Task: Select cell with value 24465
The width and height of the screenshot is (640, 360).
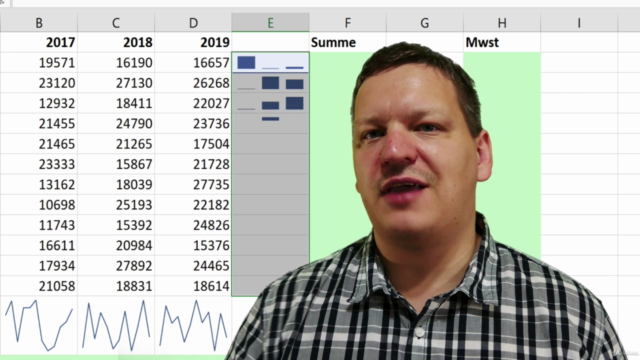Action: click(x=193, y=266)
